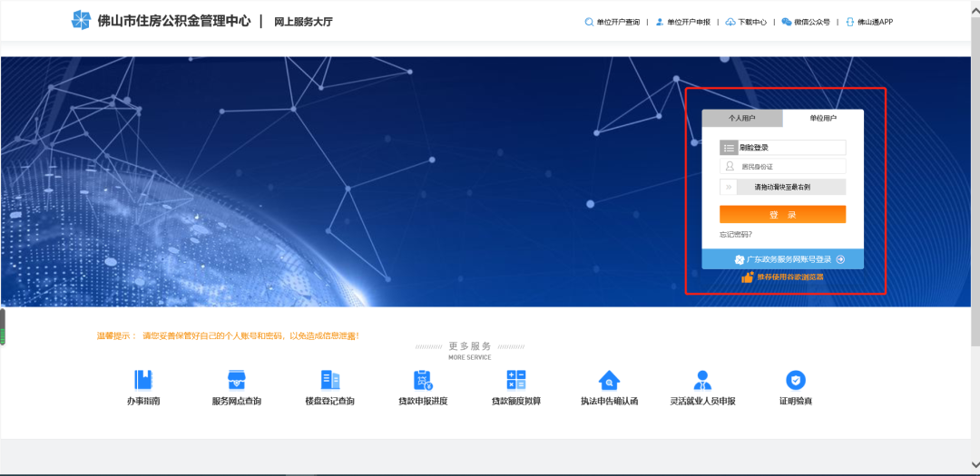Open the 贷款额度拟算 calculator icon
This screenshot has height=476, width=980.
(516, 380)
